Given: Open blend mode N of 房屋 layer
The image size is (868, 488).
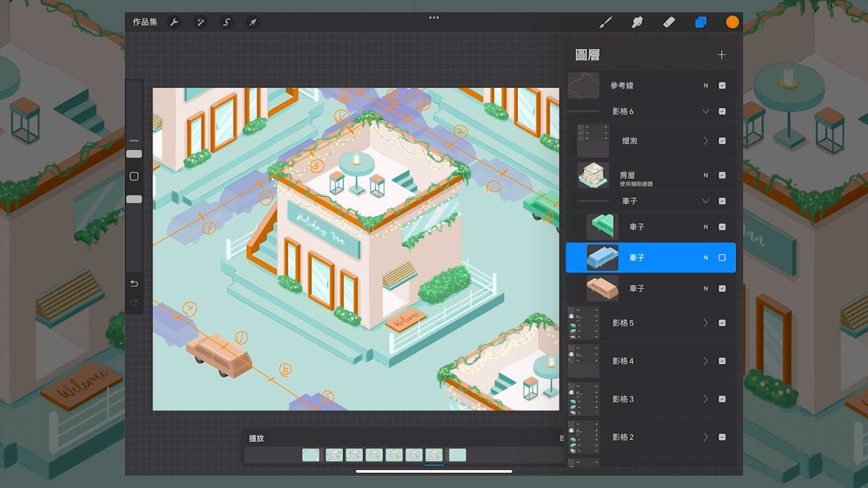Looking at the screenshot, I should (x=706, y=175).
